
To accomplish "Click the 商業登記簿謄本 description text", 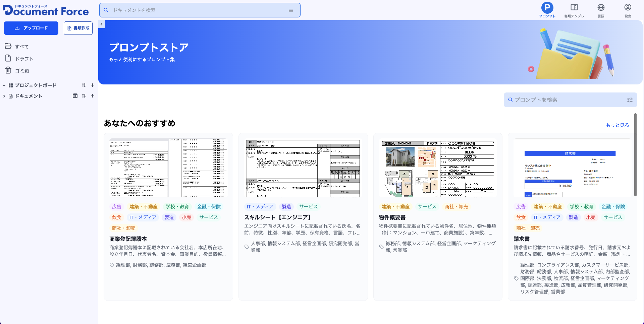I will (x=168, y=251).
